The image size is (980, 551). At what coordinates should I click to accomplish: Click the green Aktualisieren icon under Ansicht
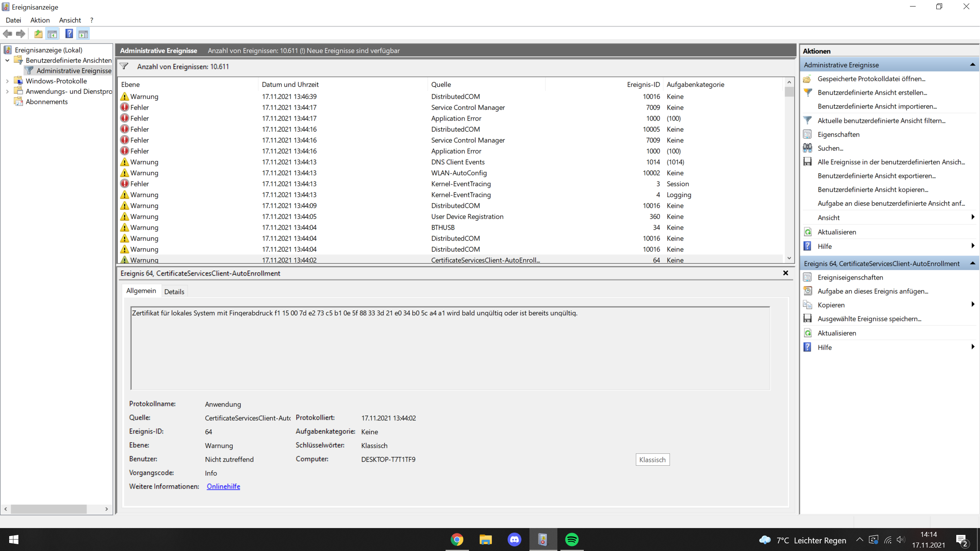pyautogui.click(x=808, y=232)
